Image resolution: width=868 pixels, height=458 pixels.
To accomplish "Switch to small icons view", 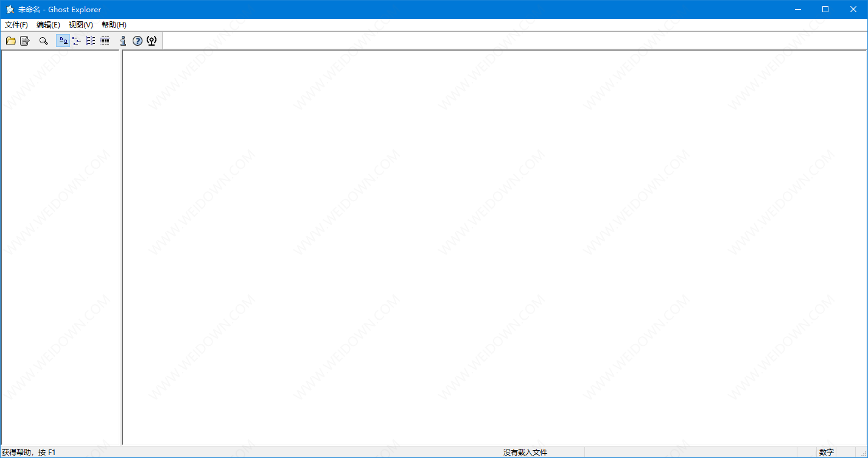I will (x=77, y=41).
